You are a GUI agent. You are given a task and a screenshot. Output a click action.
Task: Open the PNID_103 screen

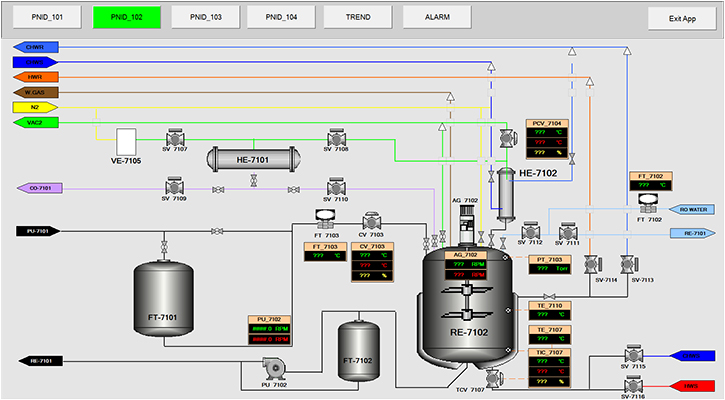pos(206,17)
